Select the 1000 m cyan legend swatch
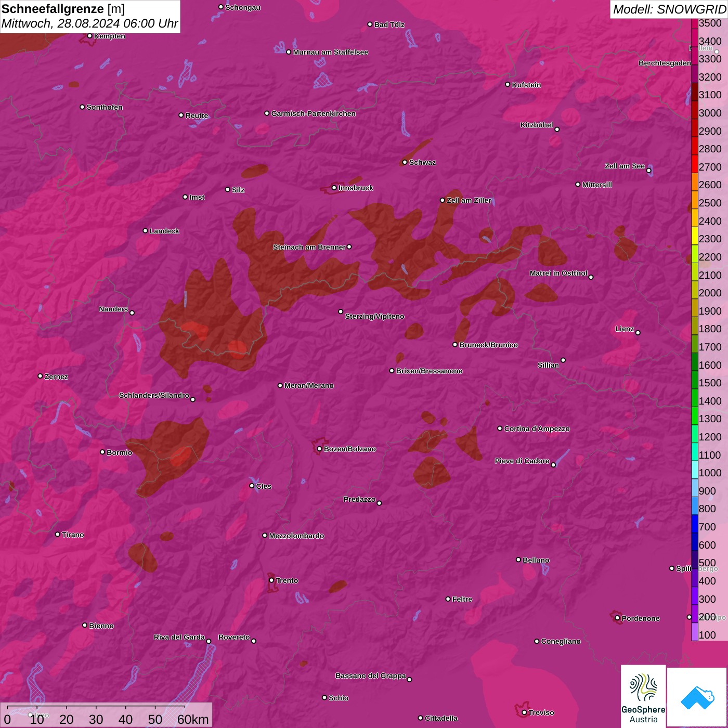Screen dimensions: 728x728 click(694, 470)
